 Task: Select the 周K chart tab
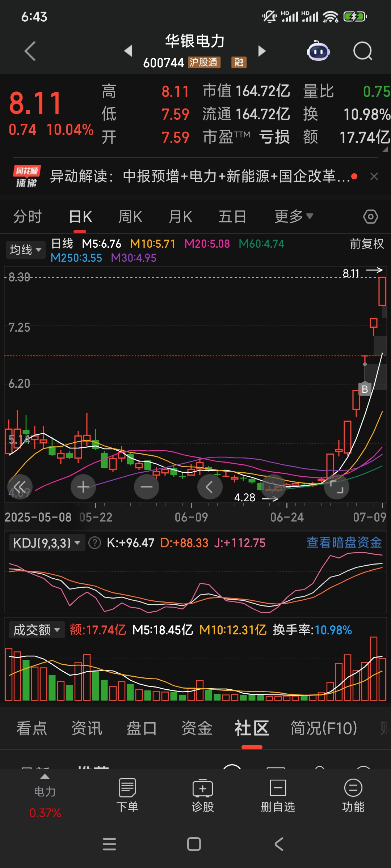[x=130, y=217]
